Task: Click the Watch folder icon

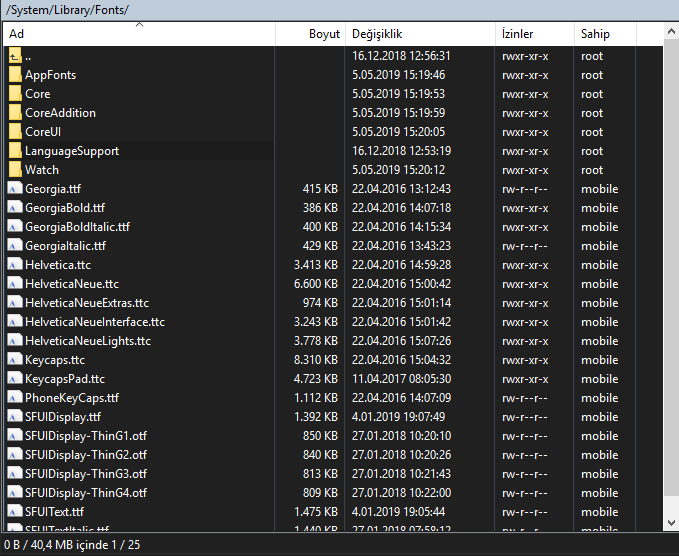Action: pos(14,170)
